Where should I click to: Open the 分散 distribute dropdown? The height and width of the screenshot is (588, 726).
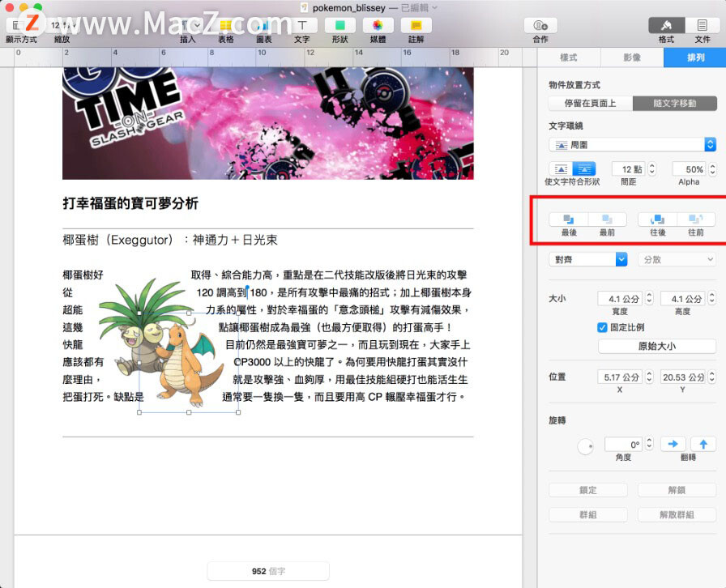coord(677,259)
